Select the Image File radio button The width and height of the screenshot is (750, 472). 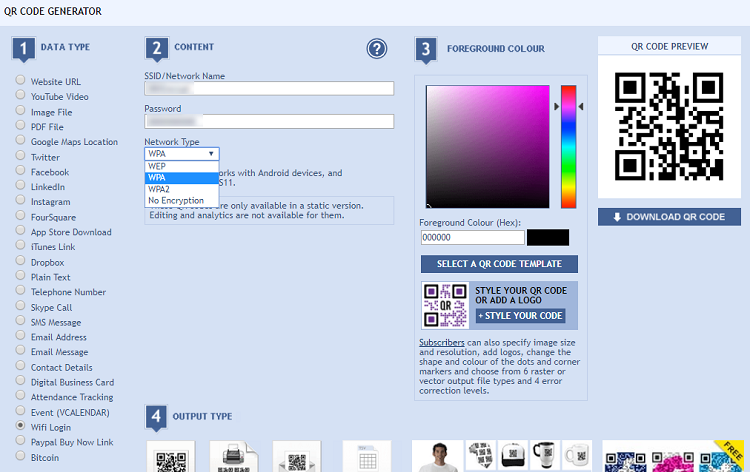pos(20,110)
